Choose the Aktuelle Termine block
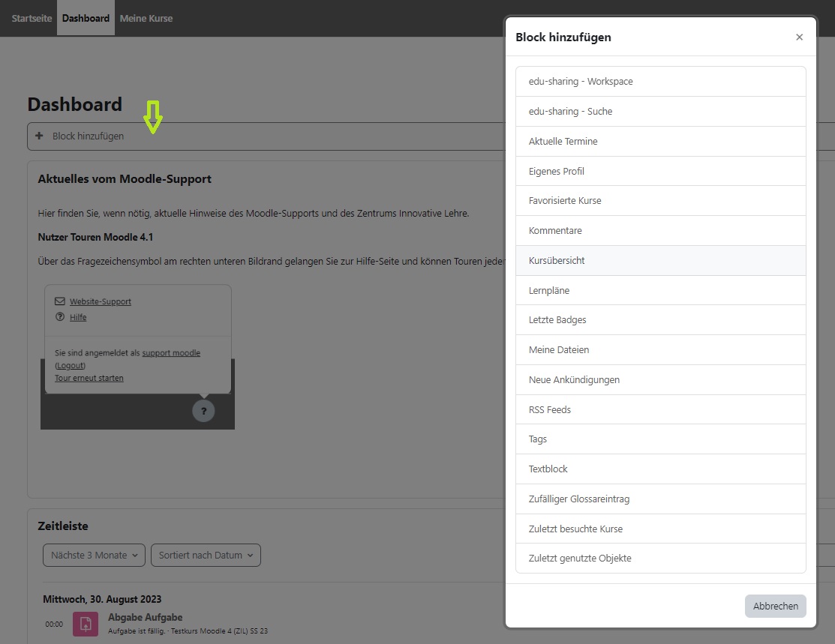This screenshot has width=835, height=644. point(563,141)
